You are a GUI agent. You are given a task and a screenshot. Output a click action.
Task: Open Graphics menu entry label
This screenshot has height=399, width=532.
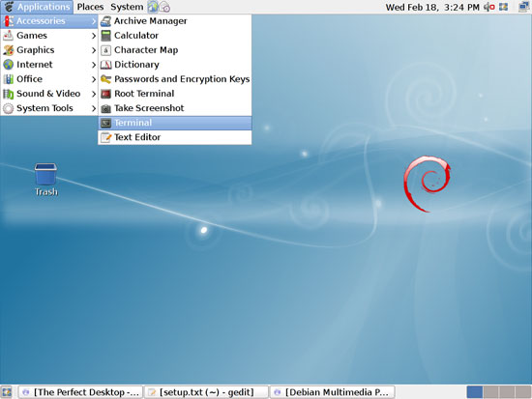35,50
